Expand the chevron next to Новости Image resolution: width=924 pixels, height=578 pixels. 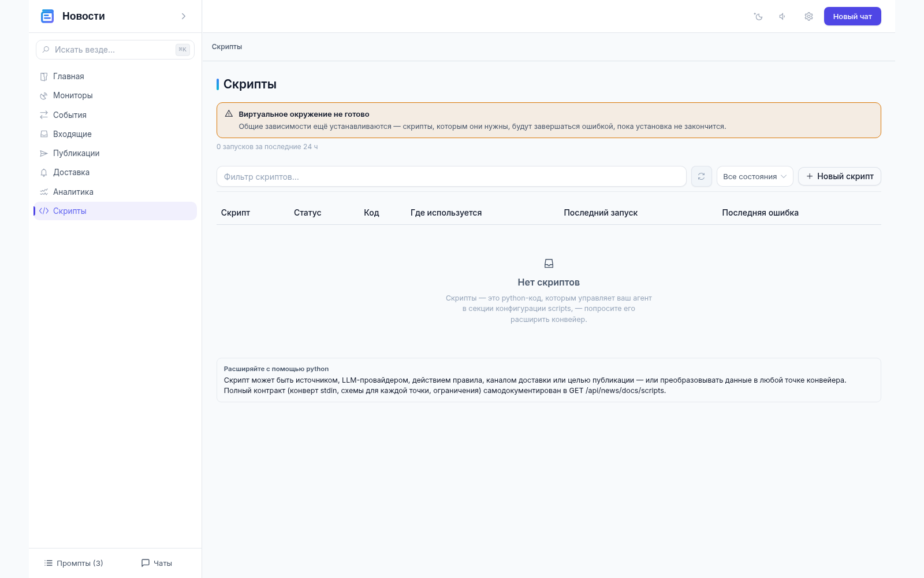tap(184, 16)
